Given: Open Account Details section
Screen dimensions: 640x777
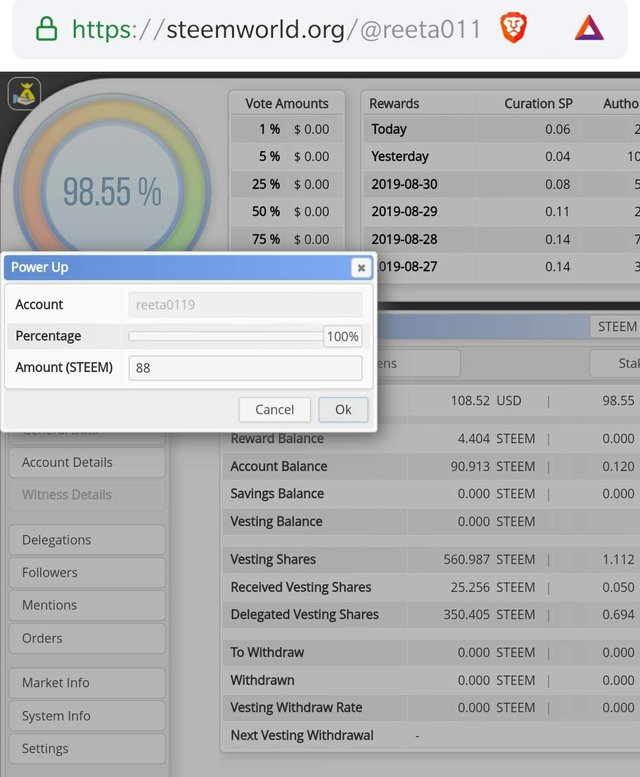Looking at the screenshot, I should tap(87, 462).
